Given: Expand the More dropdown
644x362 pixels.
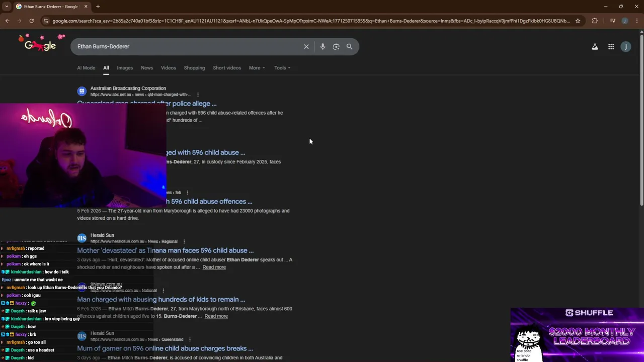Looking at the screenshot, I should coord(257,68).
